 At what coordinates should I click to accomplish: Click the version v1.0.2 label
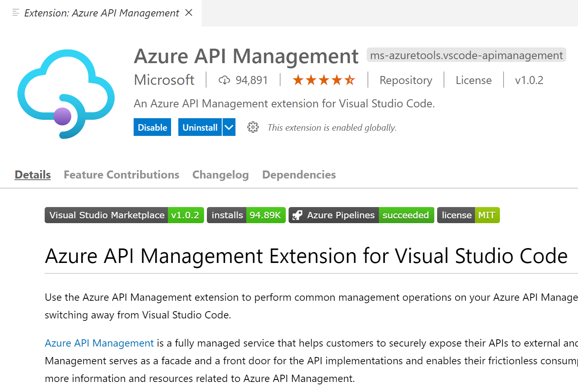tap(529, 80)
